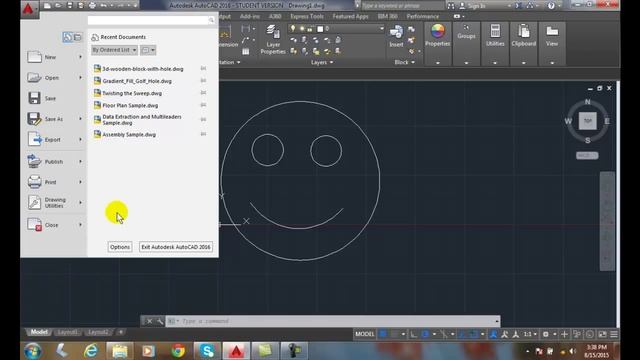
Task: Expand the New submenu arrow
Action: [80, 57]
